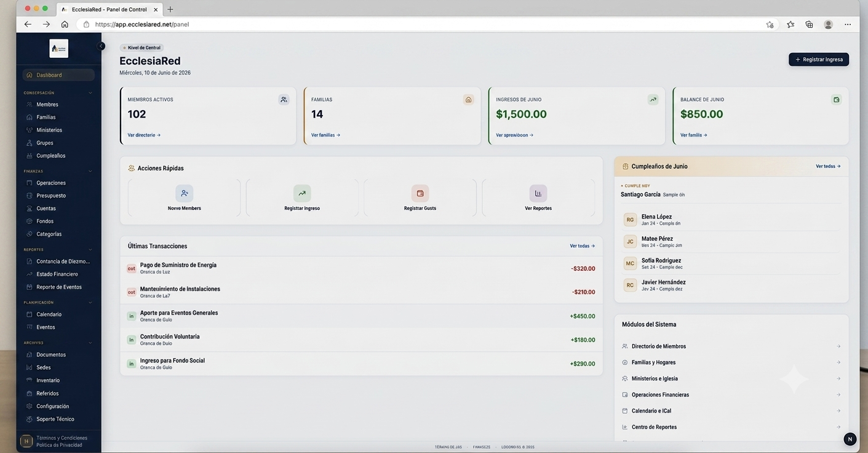This screenshot has width=868, height=453.
Task: Click the Cumpleaños sidebar icon
Action: [x=29, y=156]
